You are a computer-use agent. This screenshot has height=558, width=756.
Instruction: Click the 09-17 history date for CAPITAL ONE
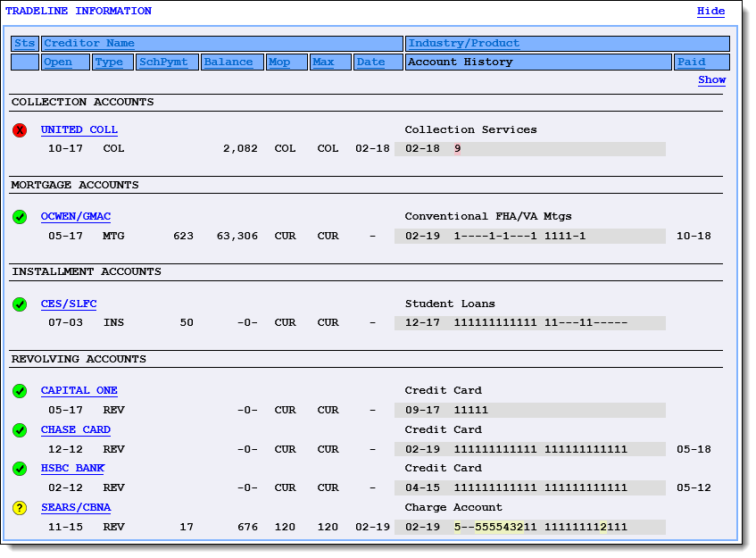(422, 411)
